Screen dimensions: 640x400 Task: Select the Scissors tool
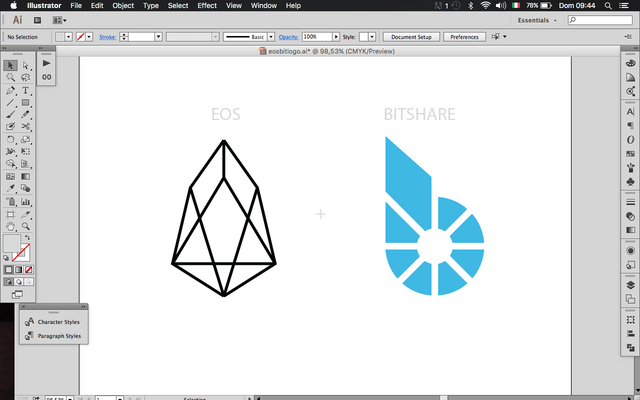click(x=26, y=126)
